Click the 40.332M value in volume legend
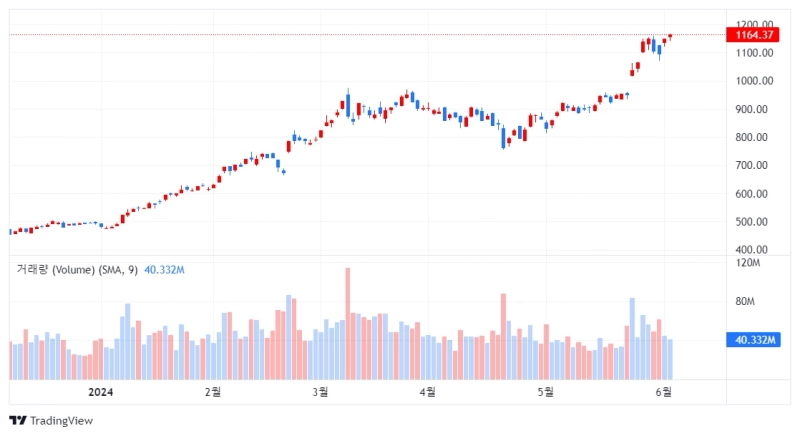Image resolution: width=800 pixels, height=436 pixels. pyautogui.click(x=164, y=270)
